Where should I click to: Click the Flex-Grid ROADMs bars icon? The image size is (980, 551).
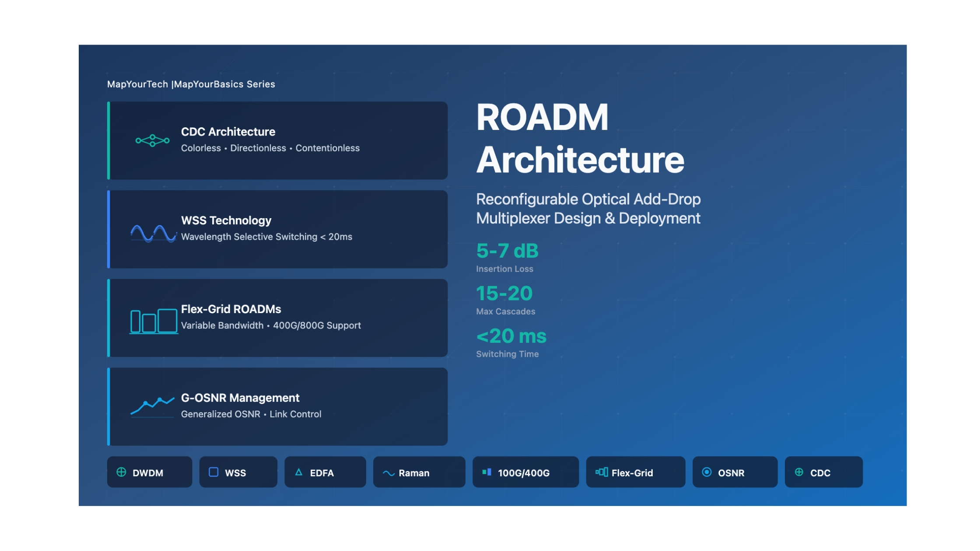(154, 321)
